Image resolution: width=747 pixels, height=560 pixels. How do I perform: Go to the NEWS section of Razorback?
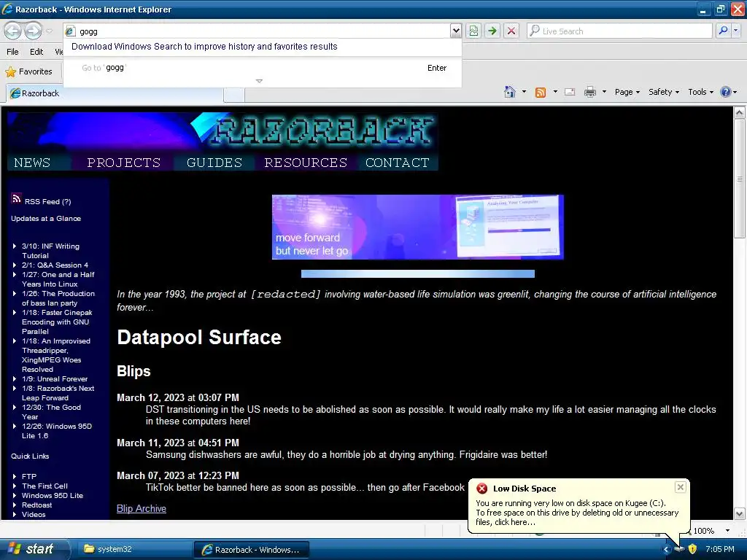tap(32, 163)
